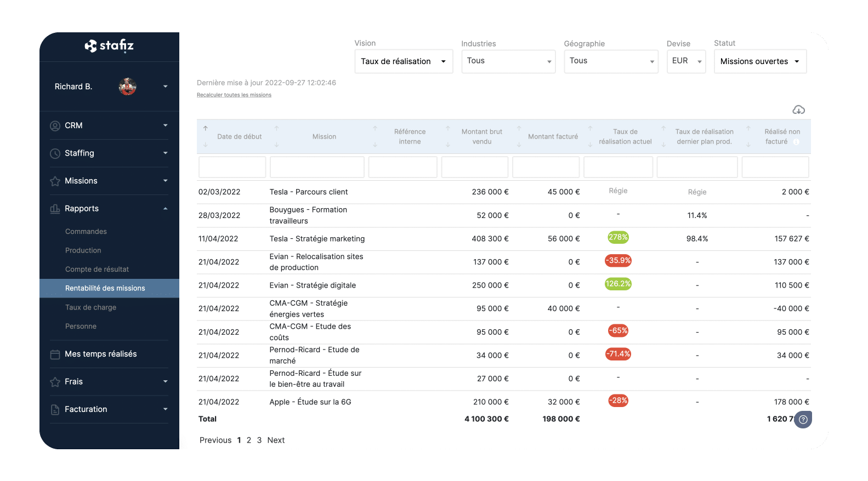The height and width of the screenshot is (481, 868).
Task: Click the Facturation document icon
Action: 55,410
